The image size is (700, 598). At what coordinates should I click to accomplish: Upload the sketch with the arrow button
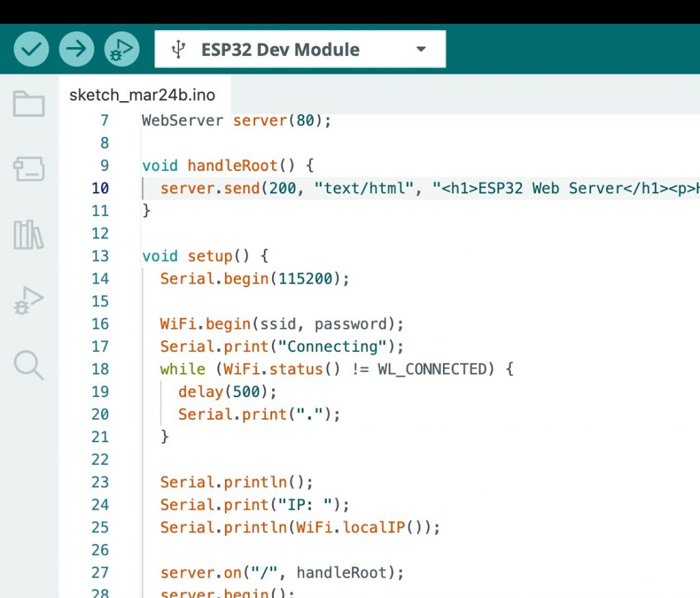tap(77, 49)
